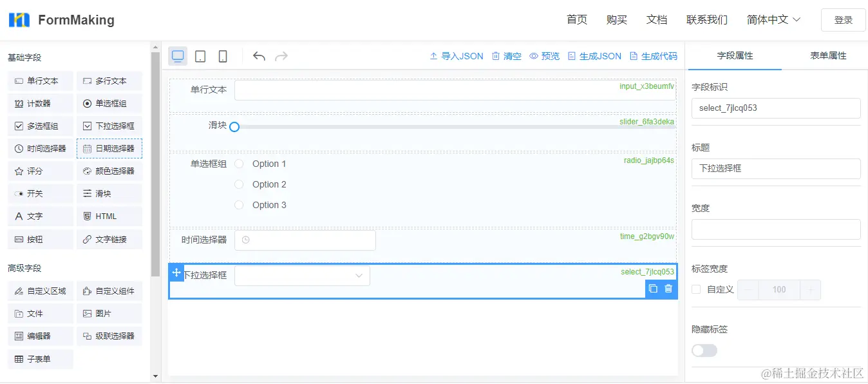Screen dimensions: 868x384
Task: Add a 颜色选择器 color picker field
Action: [109, 171]
